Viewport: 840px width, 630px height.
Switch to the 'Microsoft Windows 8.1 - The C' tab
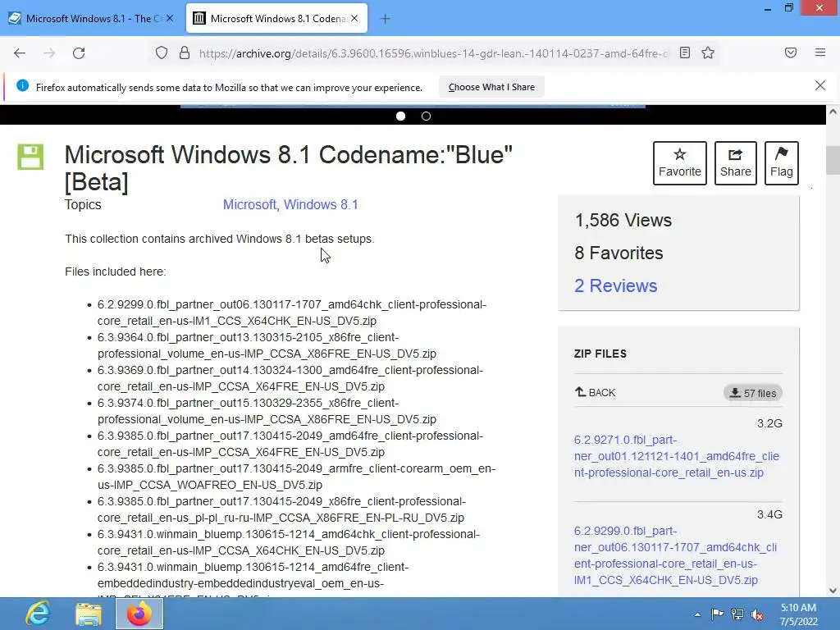(91, 19)
